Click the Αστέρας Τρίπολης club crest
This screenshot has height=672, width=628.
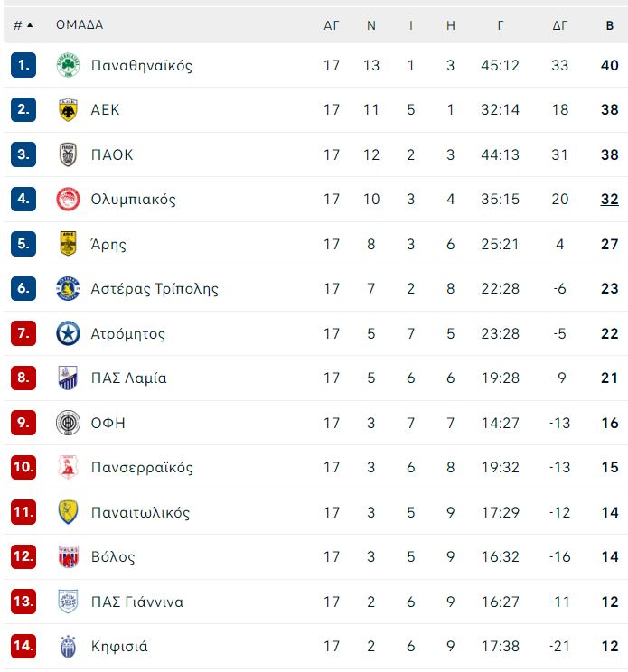68,288
